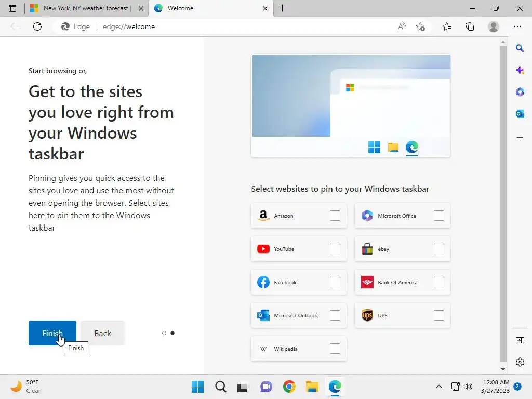Click the scrollbar down arrow

coord(503,369)
